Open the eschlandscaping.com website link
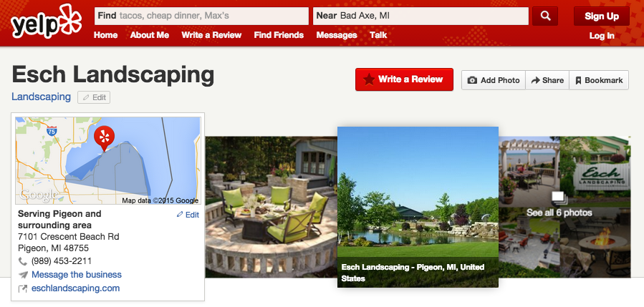 pos(75,288)
